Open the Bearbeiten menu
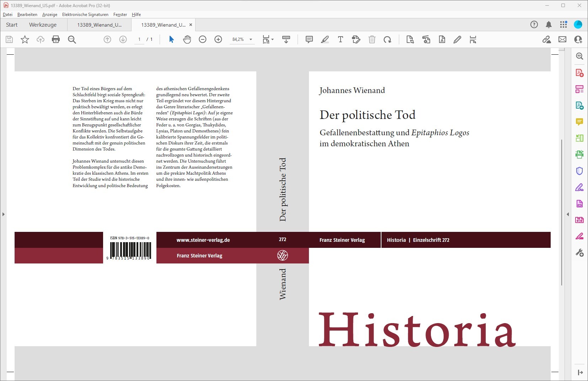Viewport: 588px width, 381px height. pyautogui.click(x=27, y=15)
